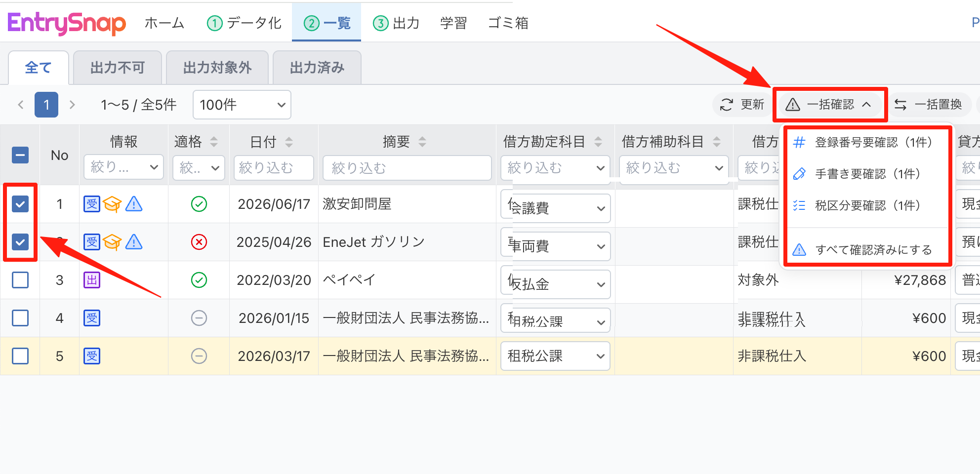980x474 pixels.
Task: Select 登録番号要確認 (1件) menu option
Action: [x=867, y=142]
